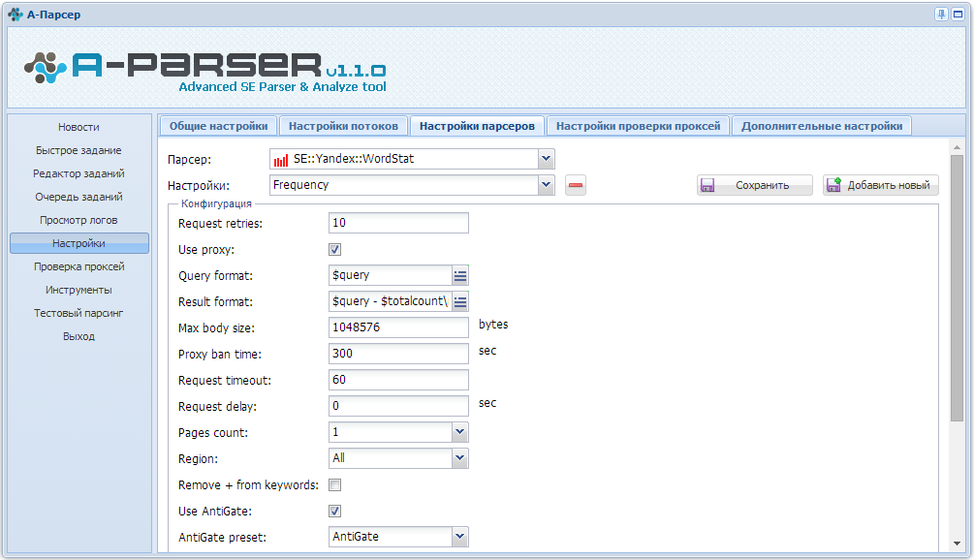Click the Request delay field
Screen dimensions: 974x560
point(398,406)
